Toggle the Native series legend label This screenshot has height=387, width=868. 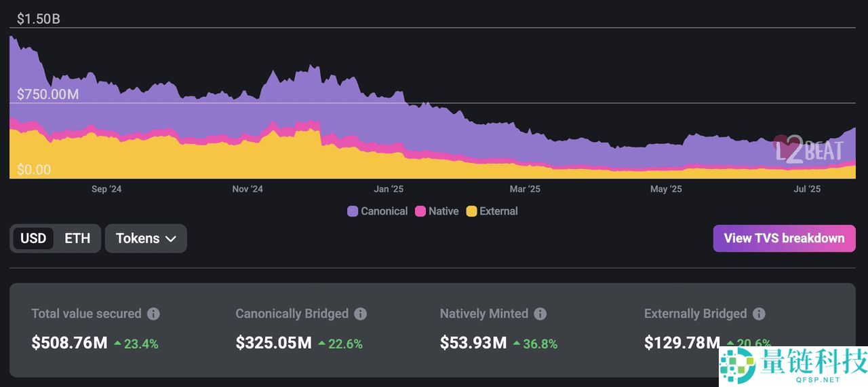coord(443,211)
